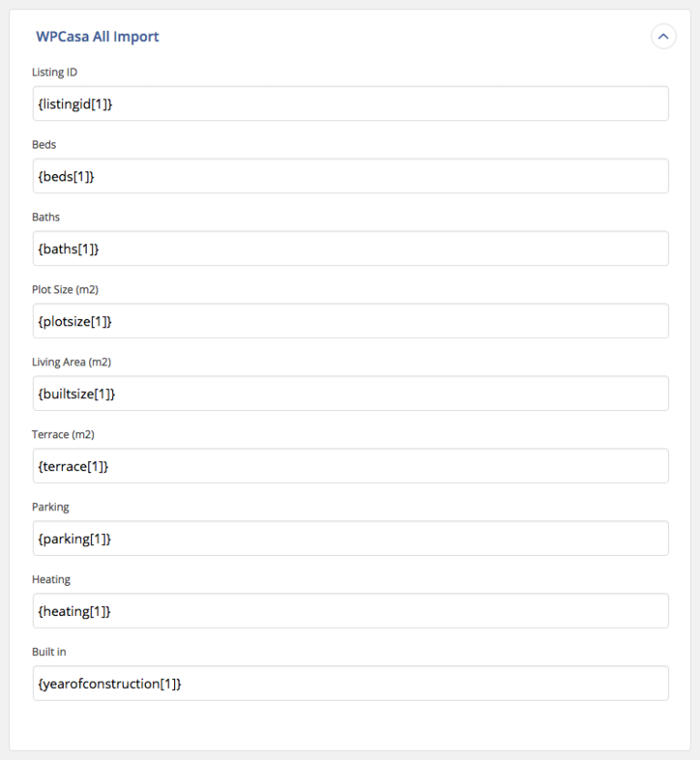This screenshot has height=760, width=700.
Task: Select the {terrace[1]} placeholder field
Action: [x=350, y=466]
